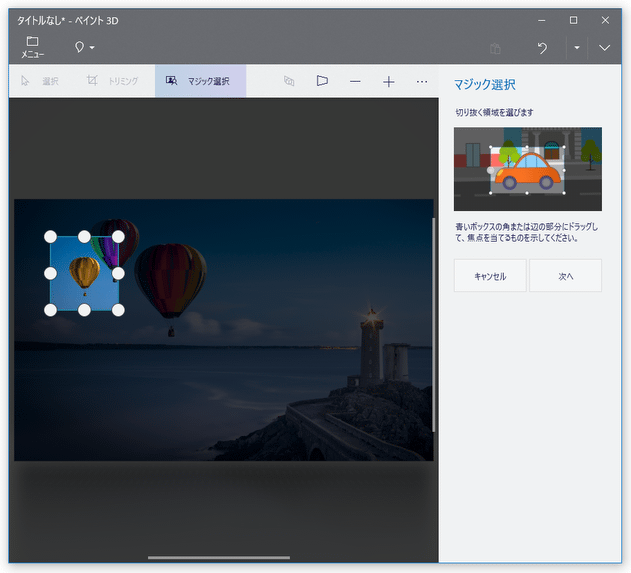Image resolution: width=631 pixels, height=573 pixels.
Task: Click the マジック選択 panel heading
Action: (485, 85)
